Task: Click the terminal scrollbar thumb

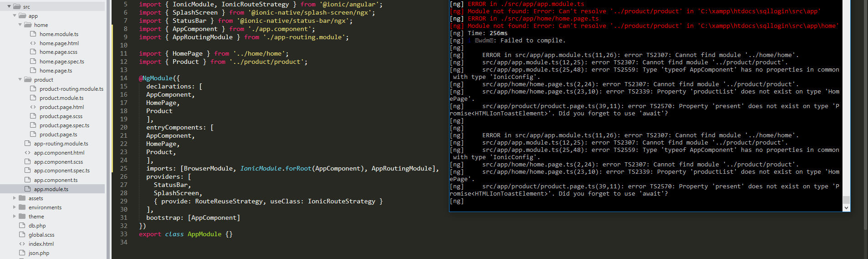Action: pos(846,200)
